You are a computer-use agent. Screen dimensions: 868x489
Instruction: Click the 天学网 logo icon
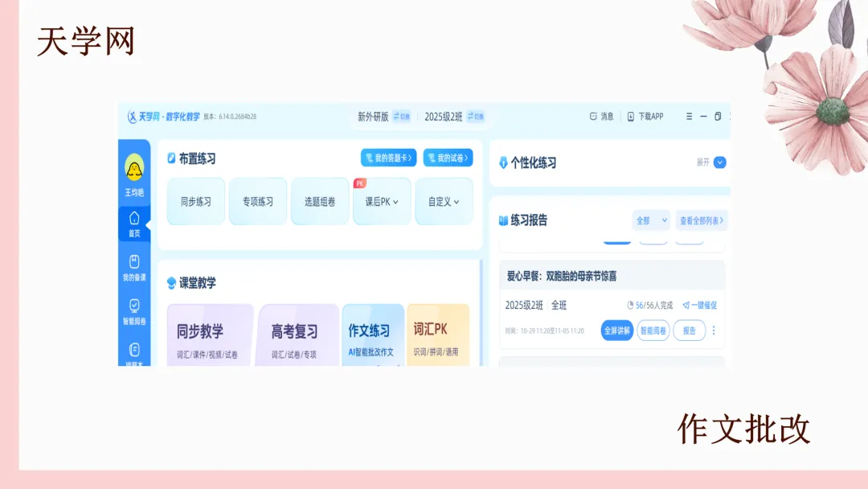(x=132, y=117)
